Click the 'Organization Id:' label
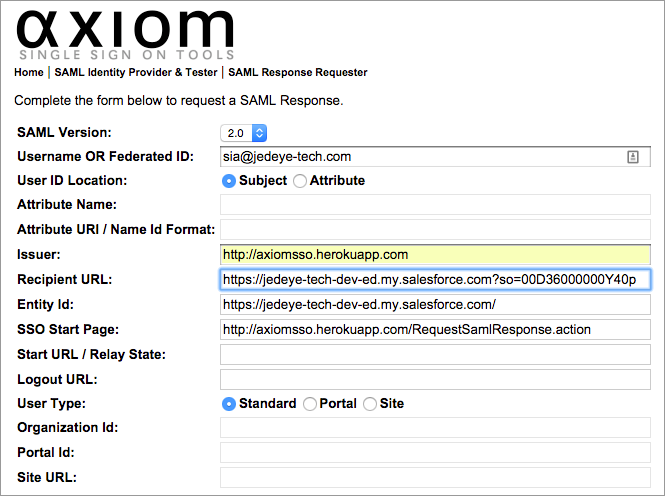The width and height of the screenshot is (665, 496). pos(67,428)
